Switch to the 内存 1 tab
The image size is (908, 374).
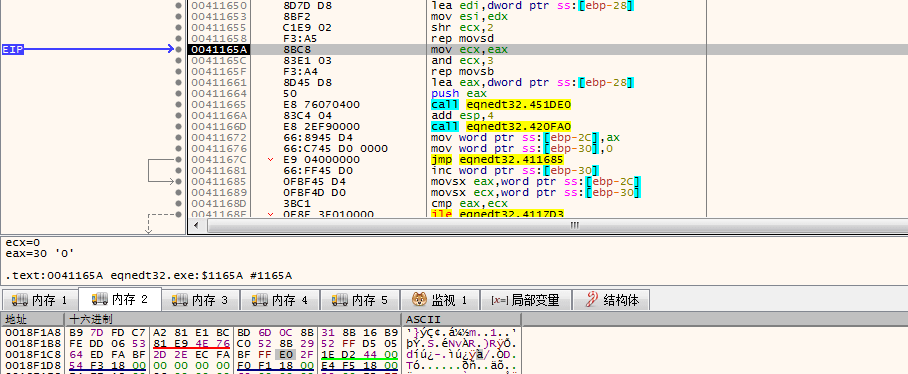pyautogui.click(x=39, y=300)
